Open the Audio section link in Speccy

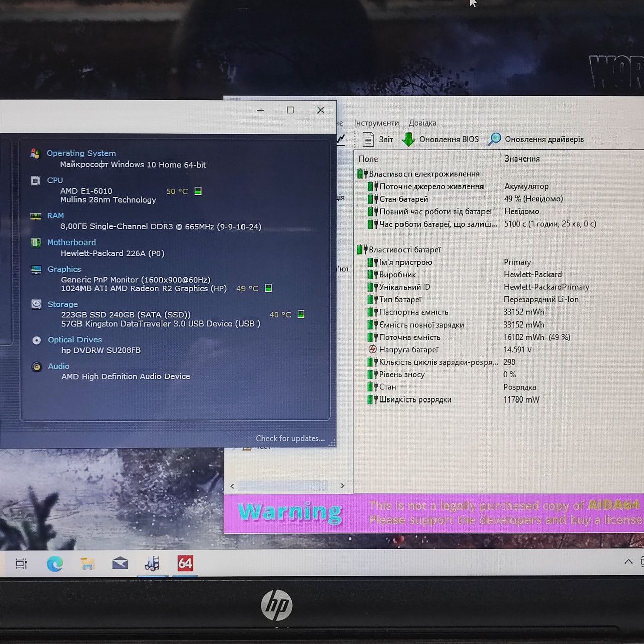click(x=59, y=366)
